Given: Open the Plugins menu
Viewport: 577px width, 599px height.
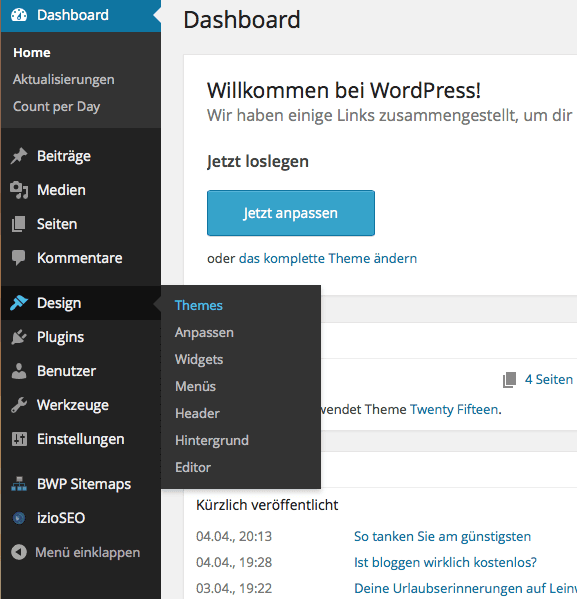Looking at the screenshot, I should [60, 337].
